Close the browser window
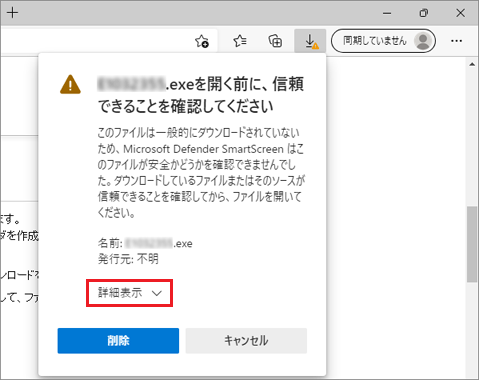This screenshot has height=380, width=479. [461, 13]
